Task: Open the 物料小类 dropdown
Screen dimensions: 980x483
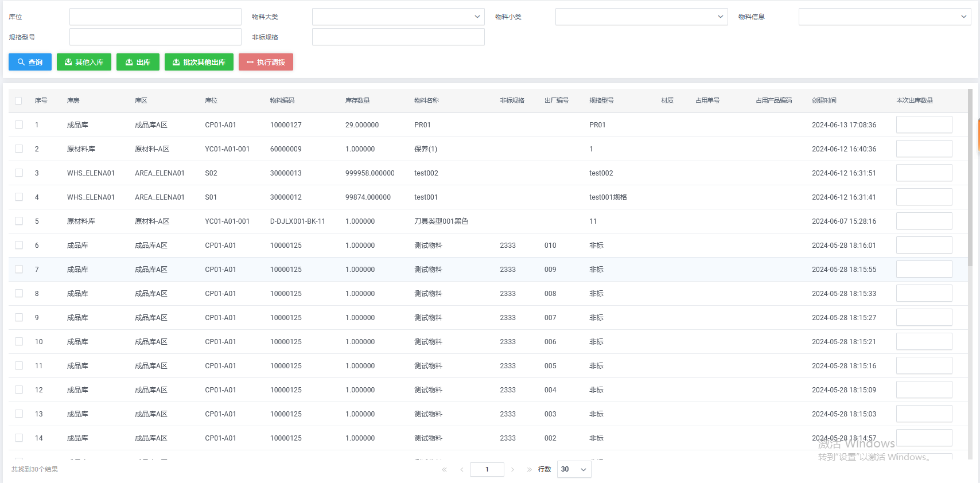Action: coord(641,17)
